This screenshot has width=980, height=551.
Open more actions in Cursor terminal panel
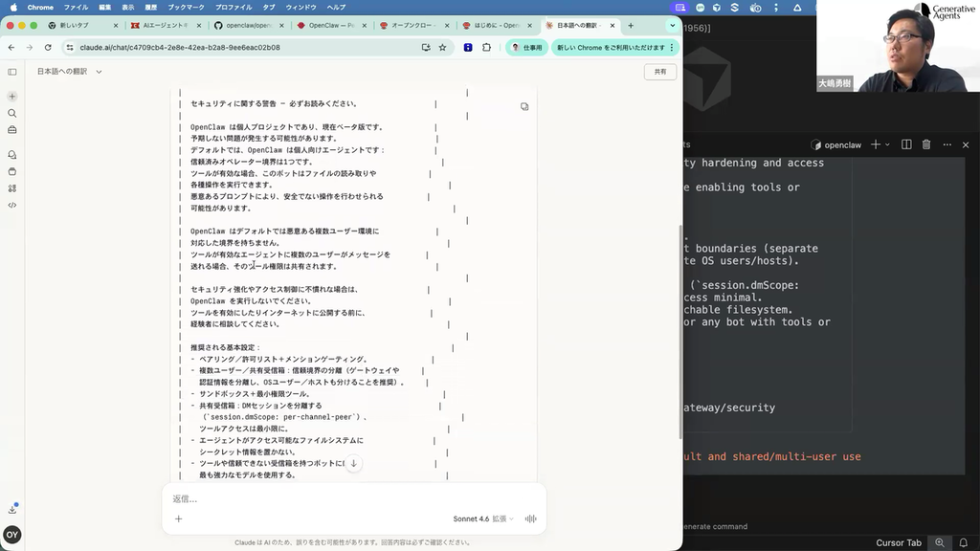947,144
